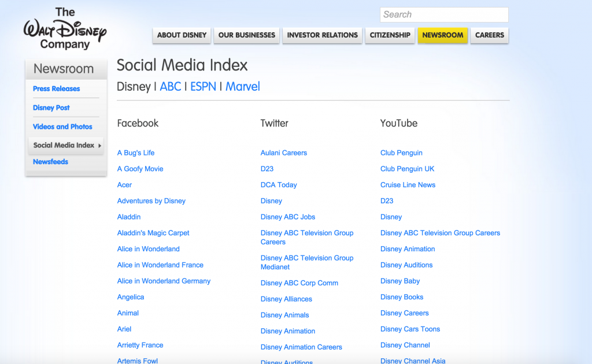This screenshot has height=364, width=592.
Task: Open the Our Businesses menu
Action: coord(246,35)
